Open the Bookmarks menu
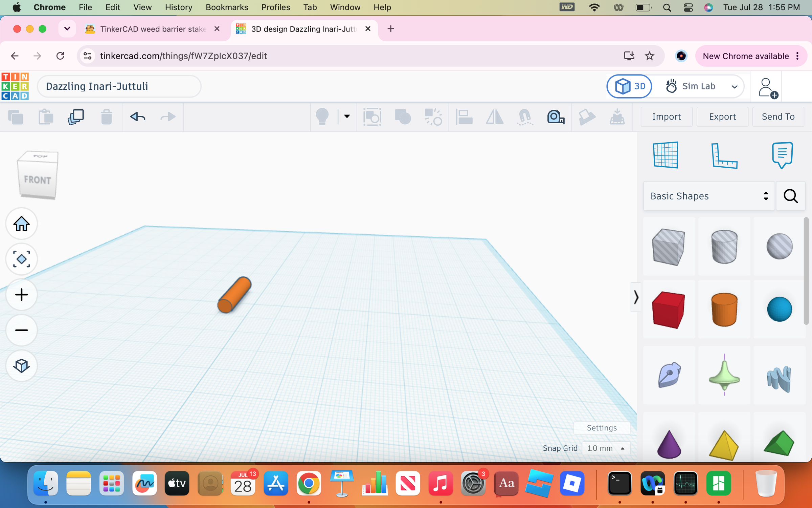The width and height of the screenshot is (812, 508). (227, 7)
